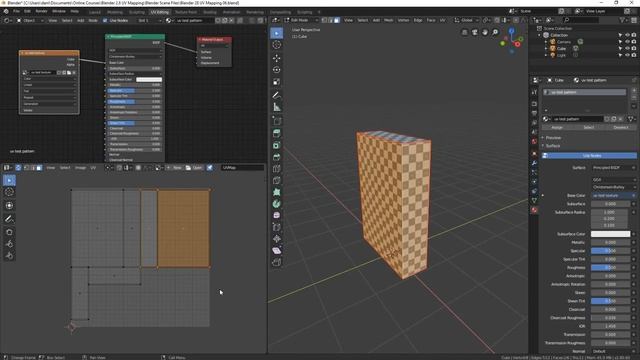Select the Rip Region tool
The width and height of the screenshot is (640, 360).
[277, 262]
